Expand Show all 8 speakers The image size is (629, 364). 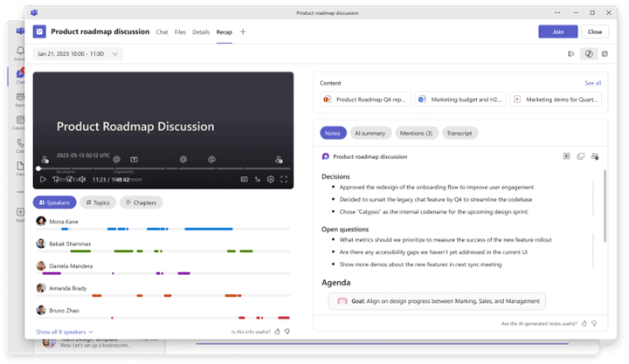(64, 332)
